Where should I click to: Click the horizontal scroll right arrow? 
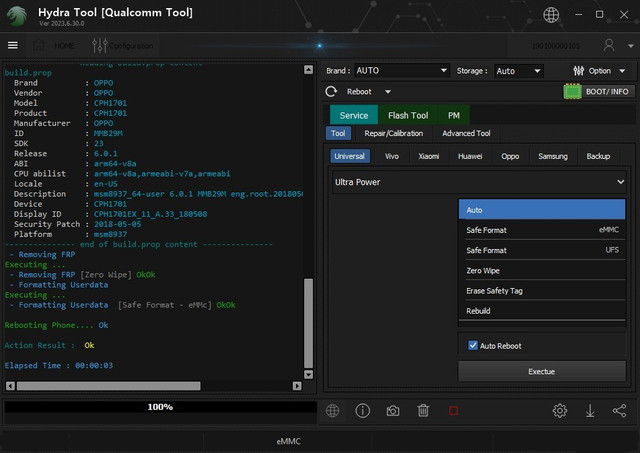click(x=297, y=386)
